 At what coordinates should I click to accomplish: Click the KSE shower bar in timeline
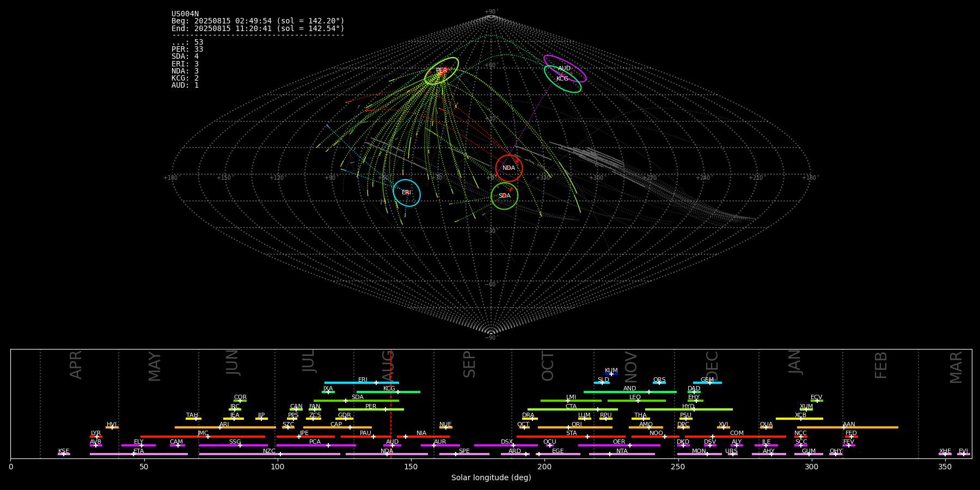64,454
